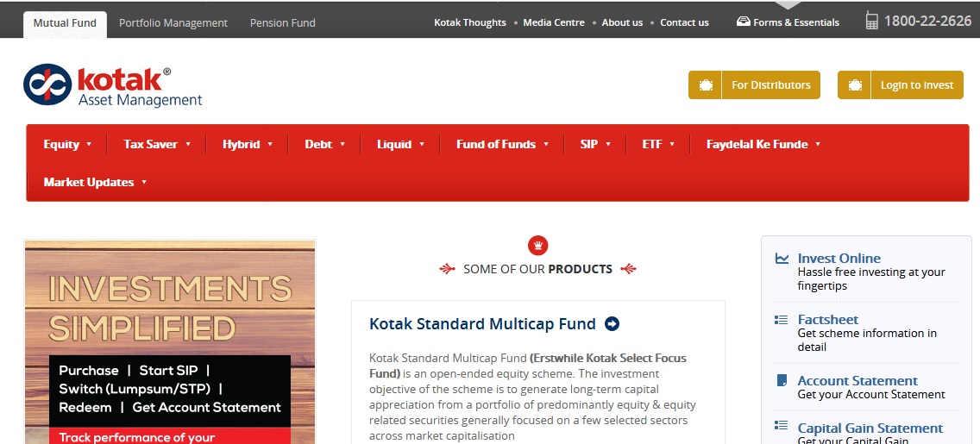Click the list icon next to Capital Gain Statement
This screenshot has width=980, height=444.
pos(782,425)
